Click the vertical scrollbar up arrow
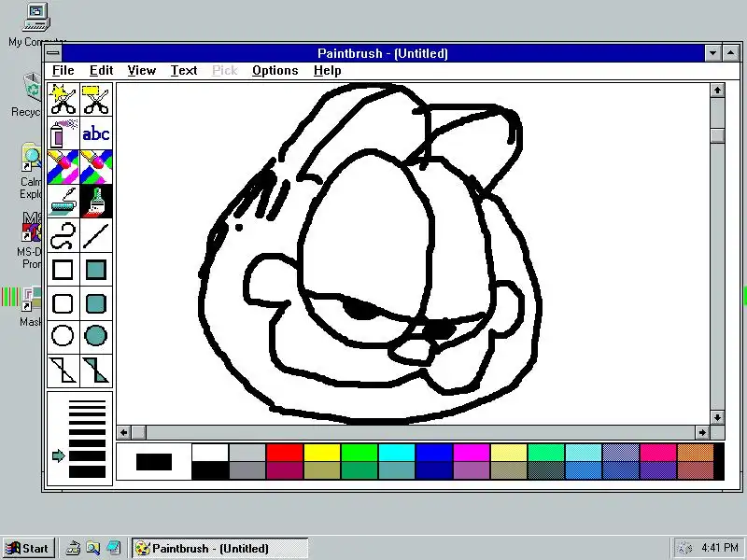Viewport: 747px width, 560px height. click(717, 90)
